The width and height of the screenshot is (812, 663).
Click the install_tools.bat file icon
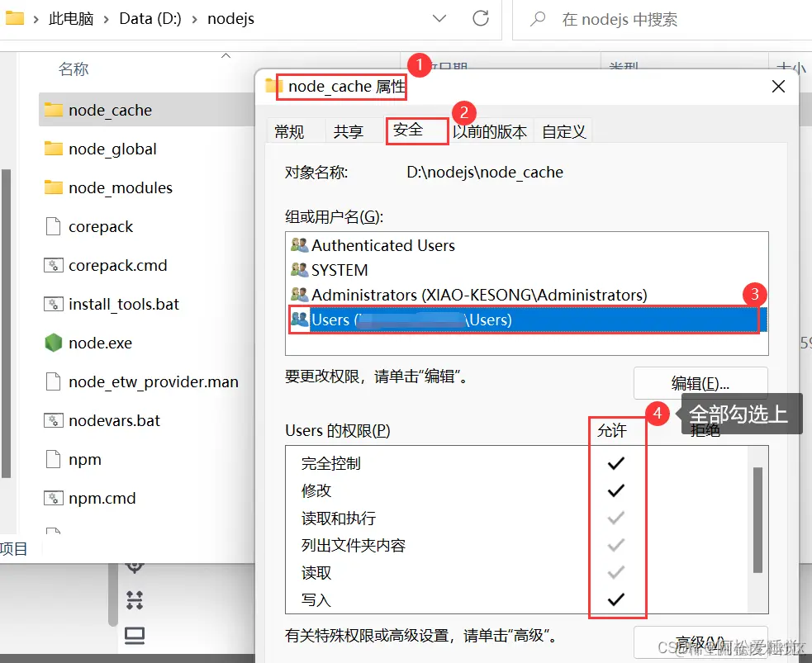click(54, 304)
